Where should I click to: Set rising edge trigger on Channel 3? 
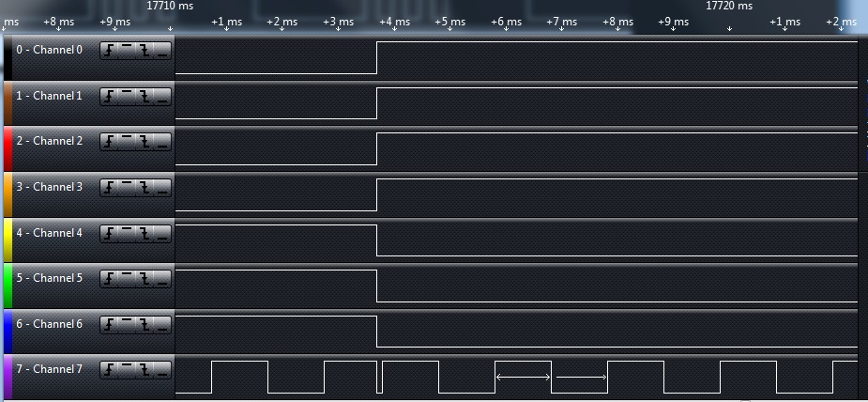tap(109, 188)
